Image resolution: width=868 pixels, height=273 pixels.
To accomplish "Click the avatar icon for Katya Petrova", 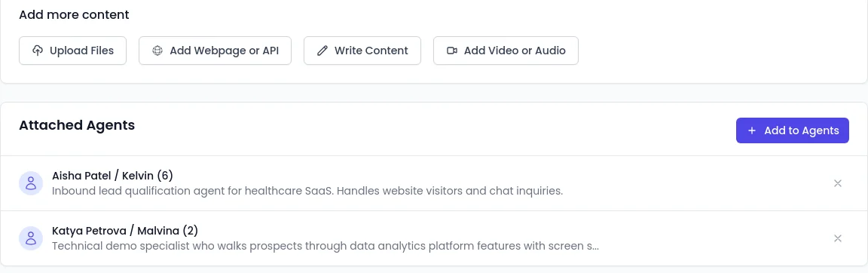I will point(31,238).
